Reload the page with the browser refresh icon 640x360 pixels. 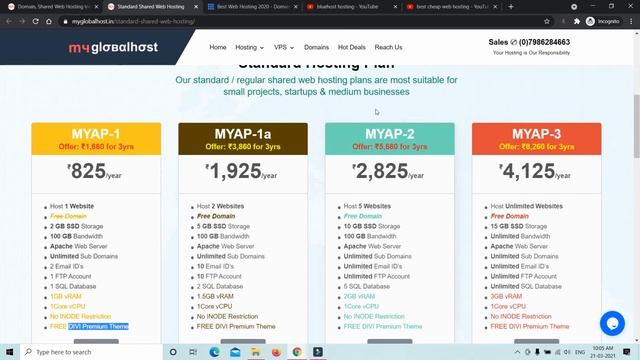36,21
